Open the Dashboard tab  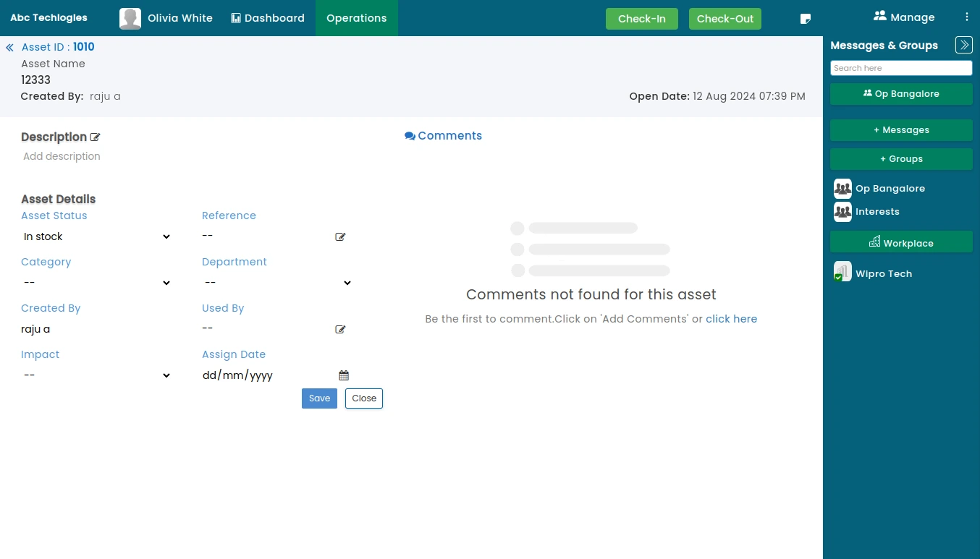268,18
